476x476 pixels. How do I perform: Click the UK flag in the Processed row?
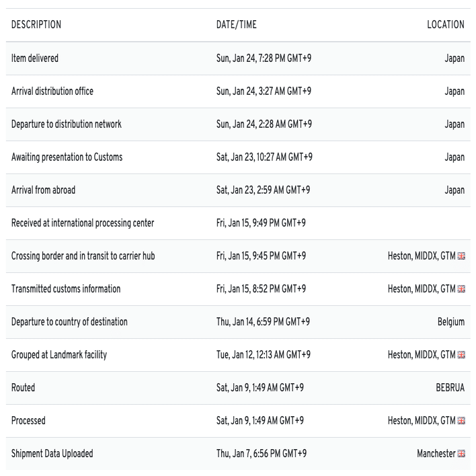pyautogui.click(x=461, y=421)
